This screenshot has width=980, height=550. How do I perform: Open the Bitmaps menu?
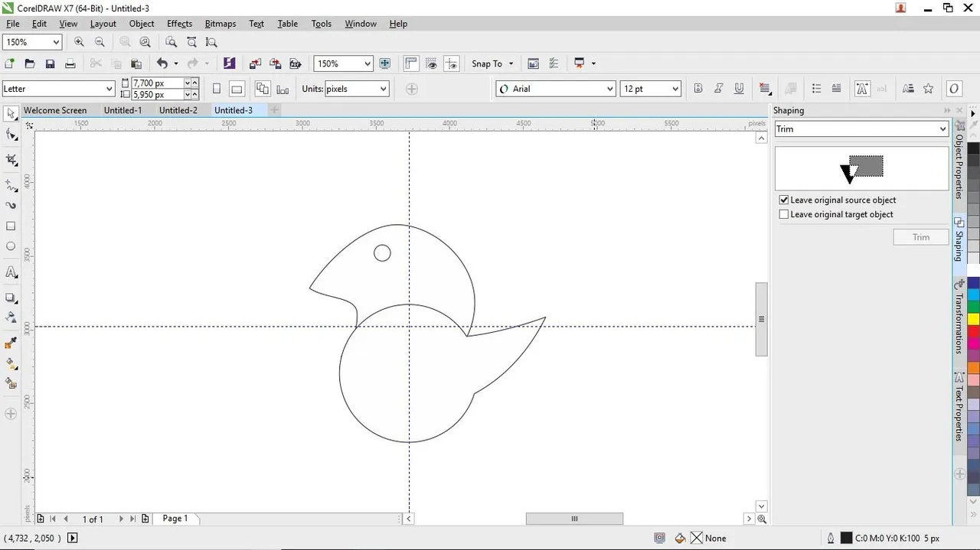220,24
